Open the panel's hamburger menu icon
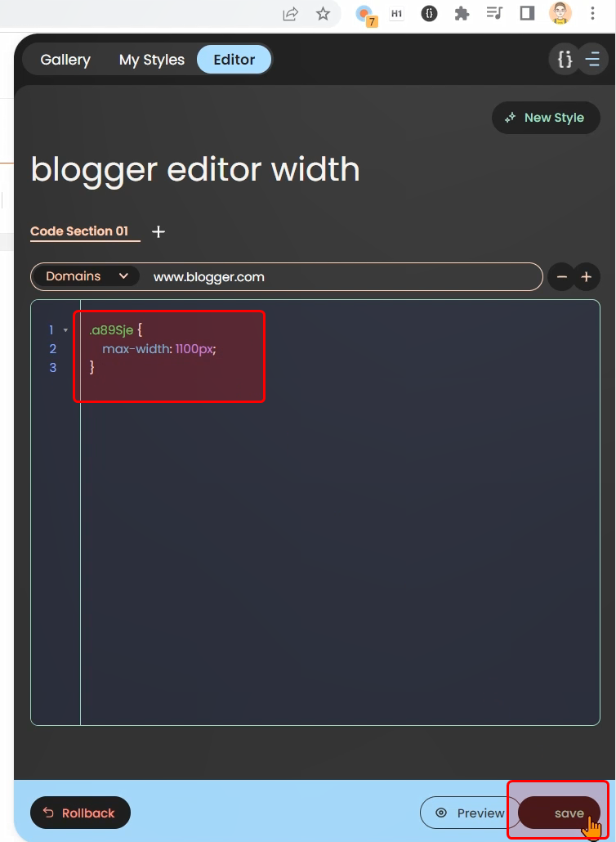This screenshot has height=842, width=616. click(x=592, y=60)
